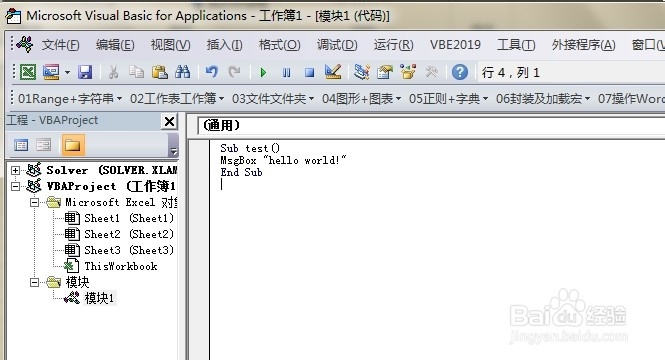Open the 调试(D) menu
This screenshot has width=665, height=360.
tap(337, 45)
